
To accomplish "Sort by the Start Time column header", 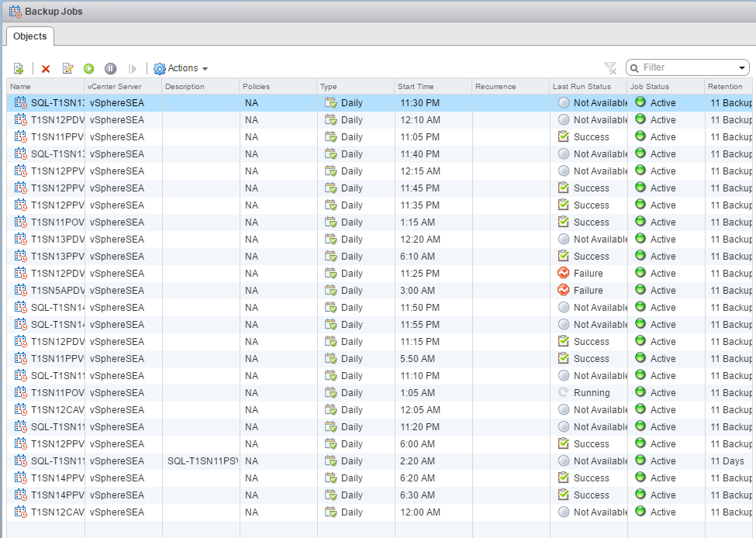I will click(x=433, y=86).
